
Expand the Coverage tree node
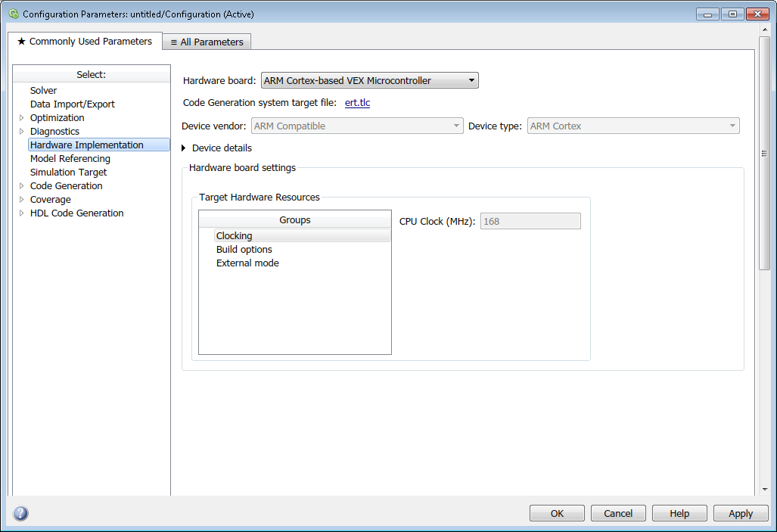point(22,200)
